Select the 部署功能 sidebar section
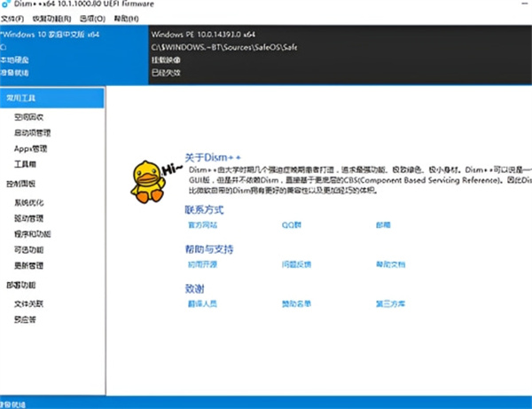 point(20,285)
